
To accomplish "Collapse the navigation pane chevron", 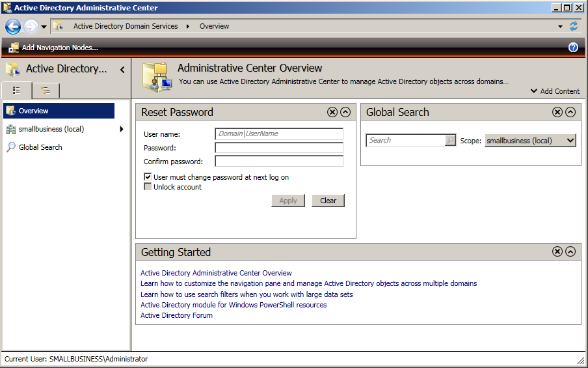I will click(122, 70).
